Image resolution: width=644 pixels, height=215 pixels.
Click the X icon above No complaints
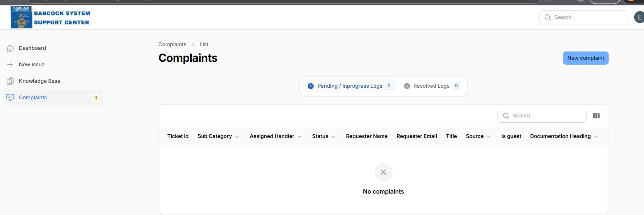click(384, 172)
